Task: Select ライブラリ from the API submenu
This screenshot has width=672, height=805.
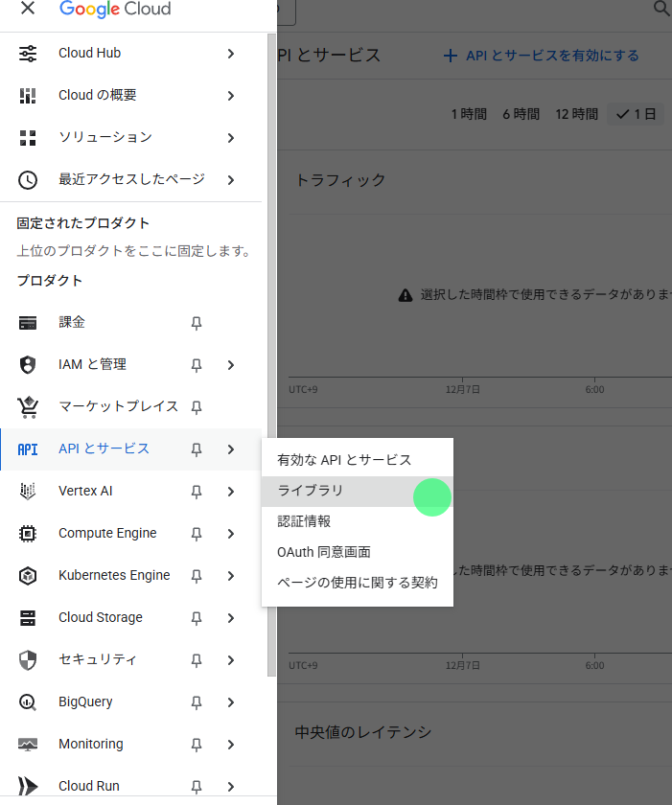Action: (311, 491)
